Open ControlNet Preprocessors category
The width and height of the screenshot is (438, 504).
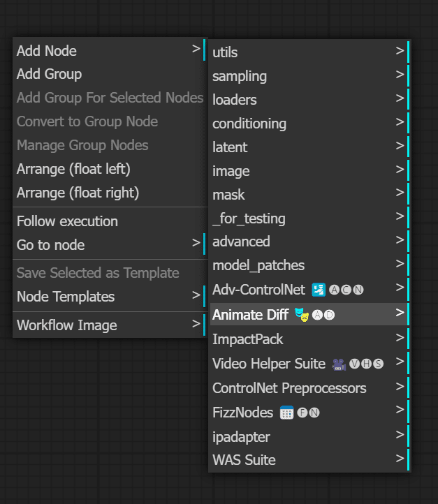(x=309, y=388)
